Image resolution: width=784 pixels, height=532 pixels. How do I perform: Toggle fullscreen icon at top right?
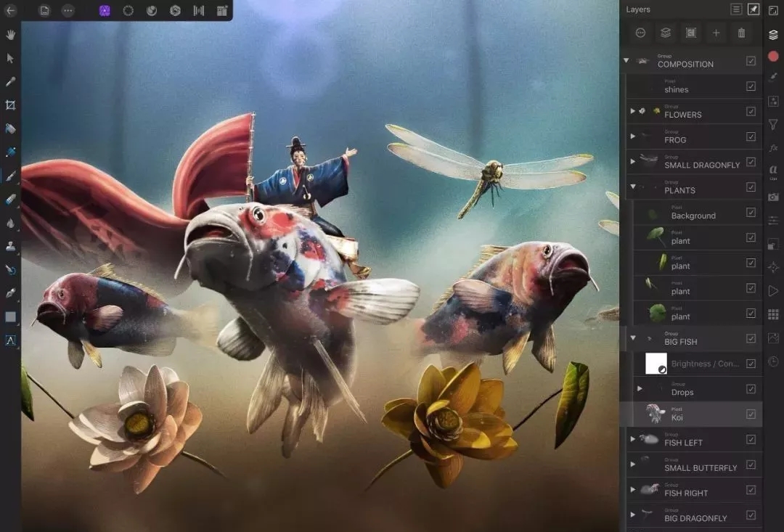point(773,10)
